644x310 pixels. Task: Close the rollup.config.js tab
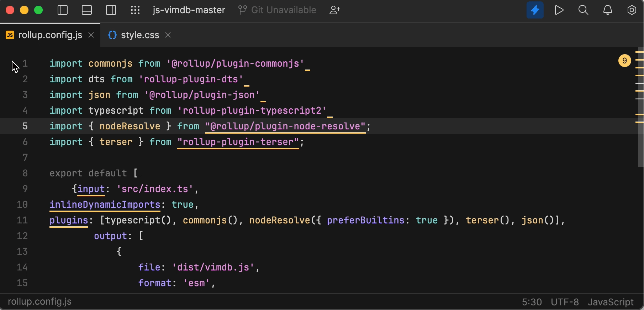click(x=91, y=35)
